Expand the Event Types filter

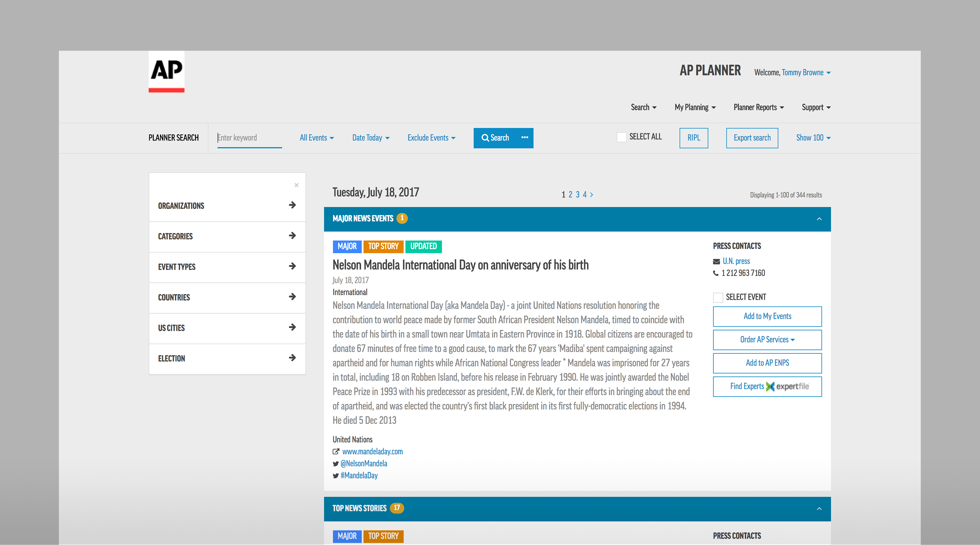[227, 267]
